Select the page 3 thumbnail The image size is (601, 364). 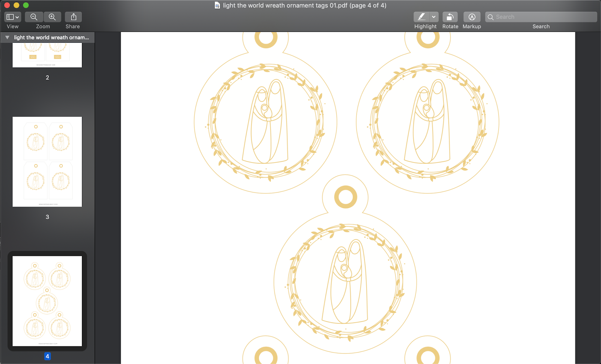(47, 162)
